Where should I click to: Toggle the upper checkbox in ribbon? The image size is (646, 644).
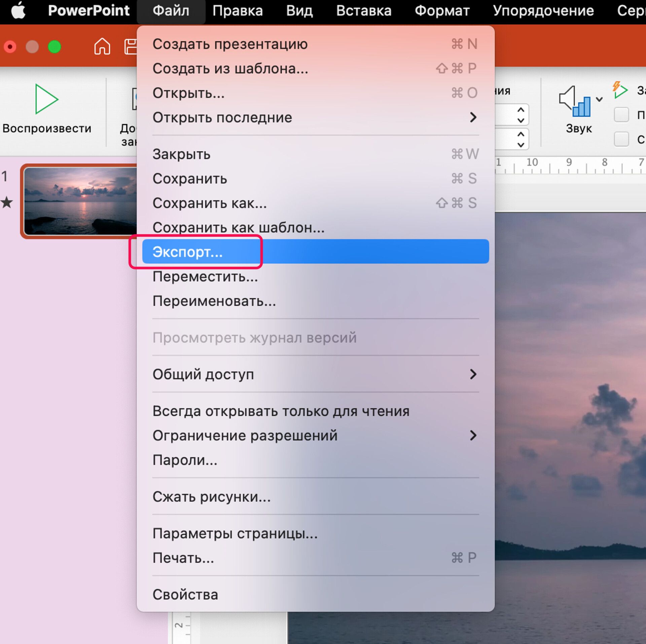[621, 115]
